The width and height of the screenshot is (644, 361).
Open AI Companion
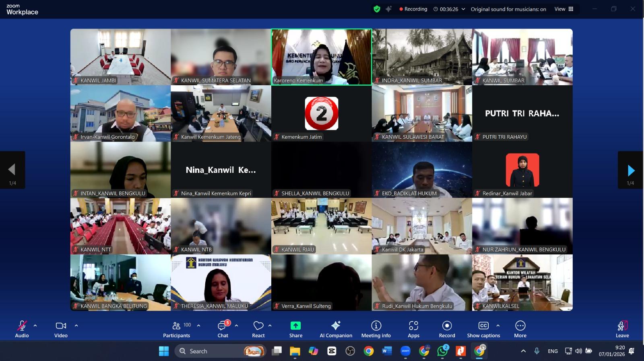[x=336, y=329]
